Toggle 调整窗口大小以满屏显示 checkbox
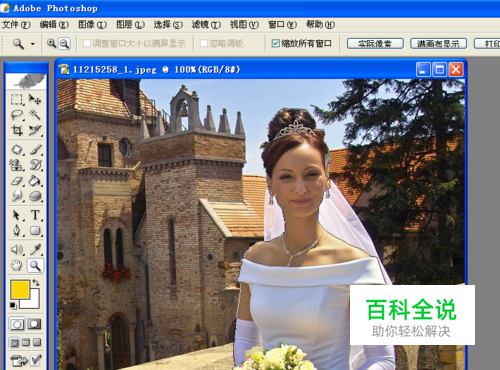500x370 pixels. (87, 43)
